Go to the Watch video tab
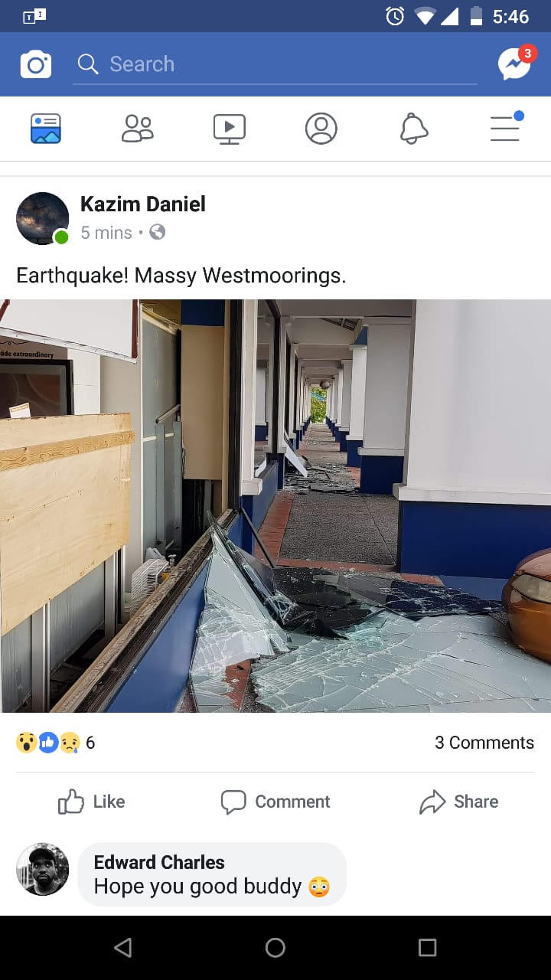This screenshot has height=980, width=551. coord(230,129)
